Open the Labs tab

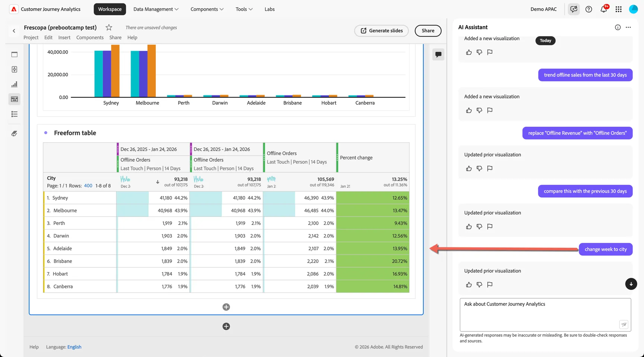click(x=269, y=9)
